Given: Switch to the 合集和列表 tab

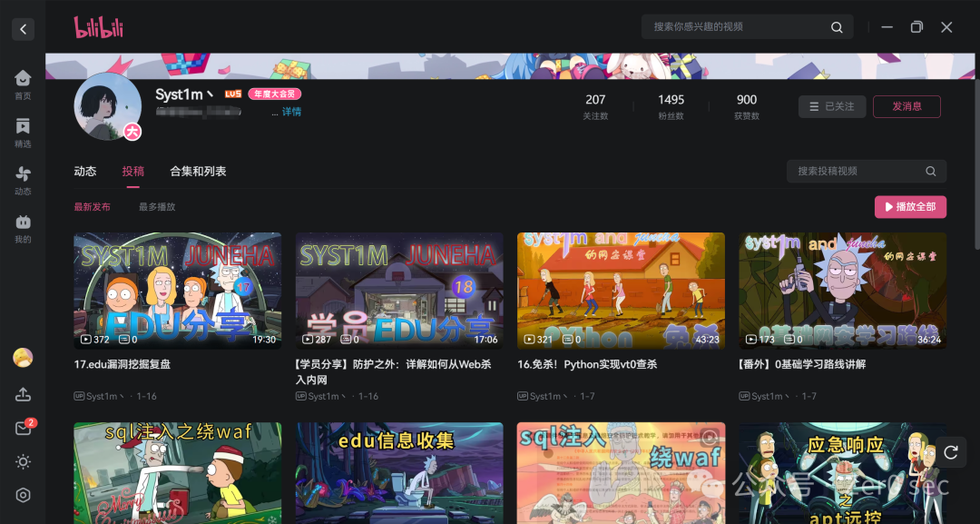Looking at the screenshot, I should coord(198,171).
